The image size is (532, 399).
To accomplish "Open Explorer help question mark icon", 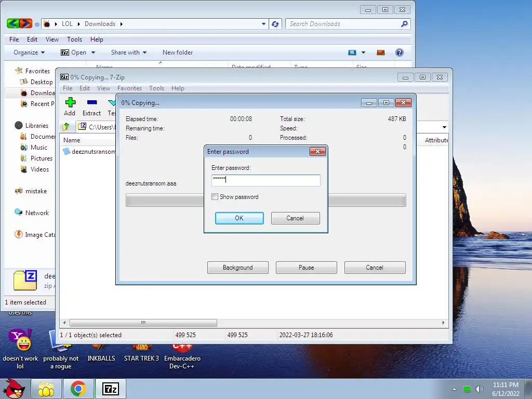I will click(400, 52).
